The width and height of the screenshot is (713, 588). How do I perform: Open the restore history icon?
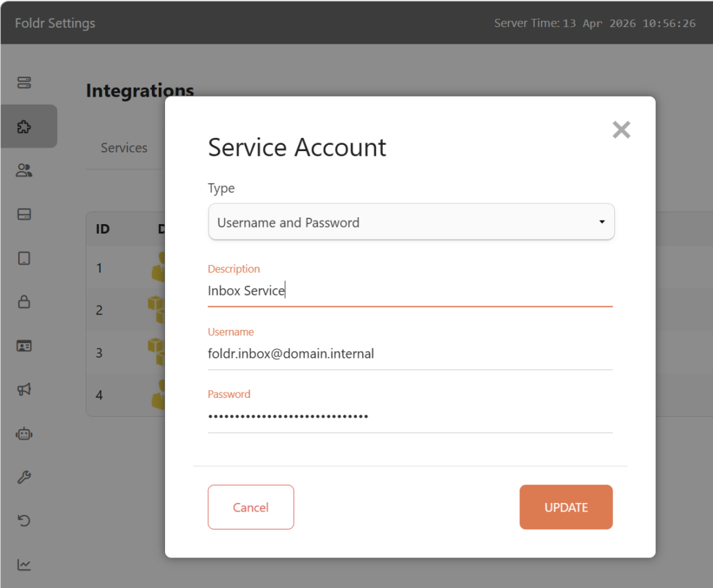24,521
